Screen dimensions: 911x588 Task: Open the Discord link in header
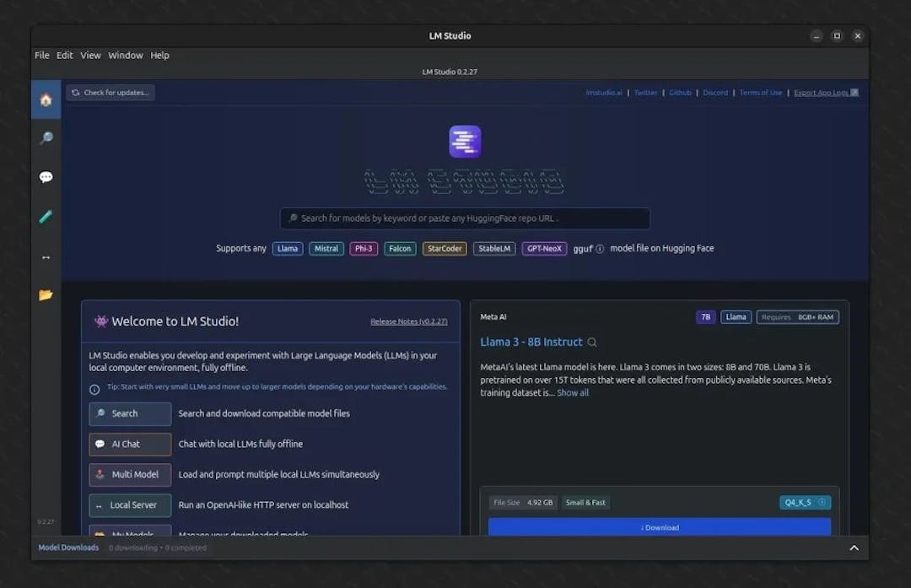click(715, 93)
